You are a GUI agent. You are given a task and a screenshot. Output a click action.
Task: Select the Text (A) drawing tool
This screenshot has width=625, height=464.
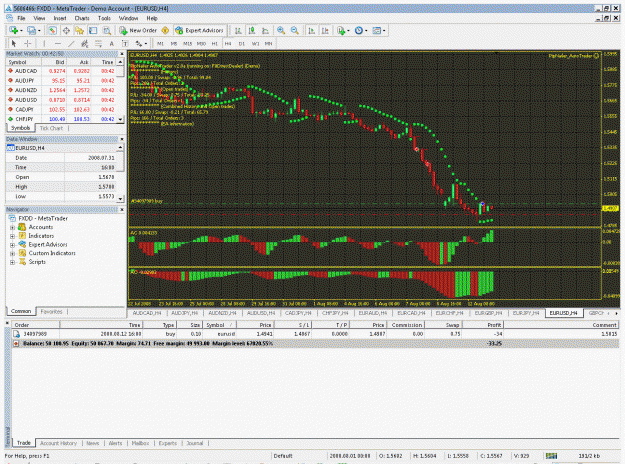112,43
